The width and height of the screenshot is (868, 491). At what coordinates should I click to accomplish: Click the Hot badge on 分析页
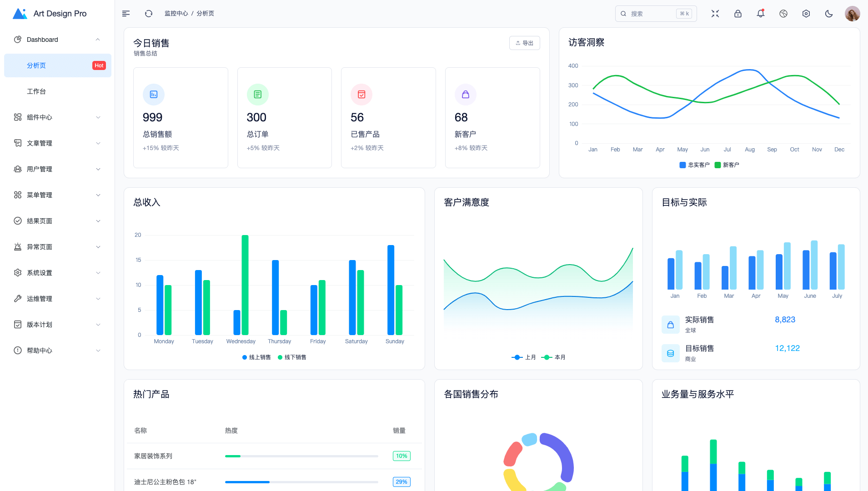[x=99, y=65]
